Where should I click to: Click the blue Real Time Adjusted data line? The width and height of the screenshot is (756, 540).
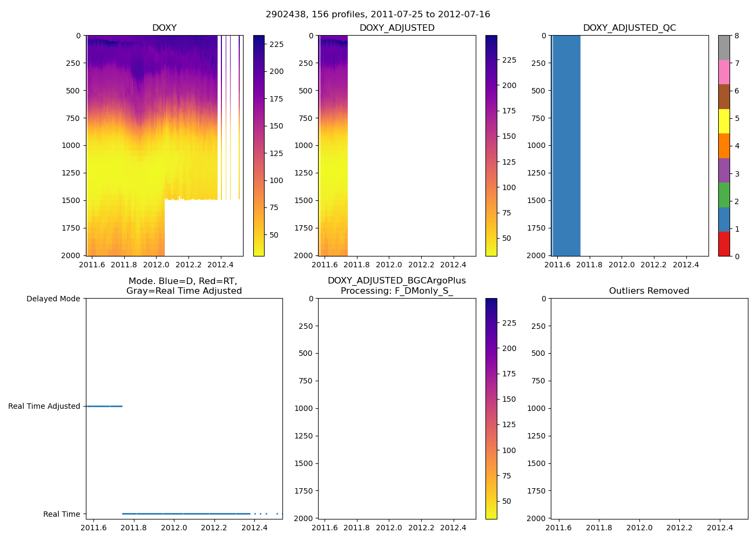point(104,406)
